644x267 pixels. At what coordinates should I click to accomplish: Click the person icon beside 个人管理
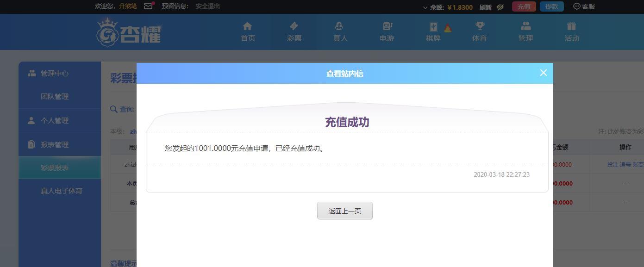point(31,120)
